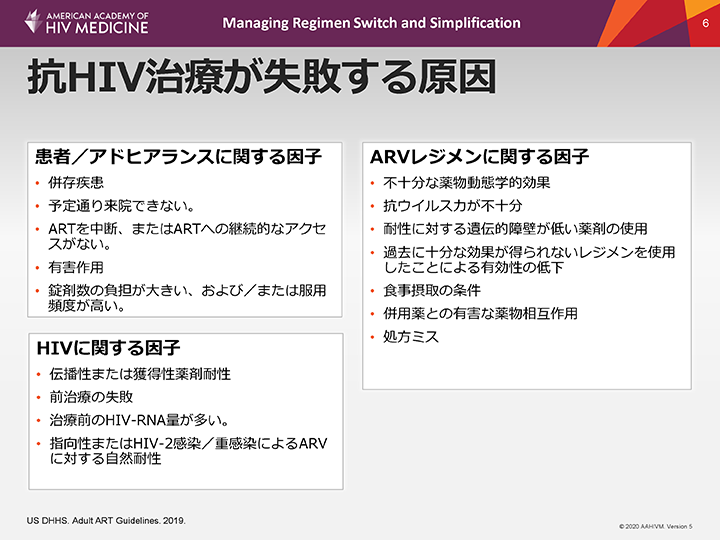Select the bullet 食事摂取の条件

click(x=432, y=290)
